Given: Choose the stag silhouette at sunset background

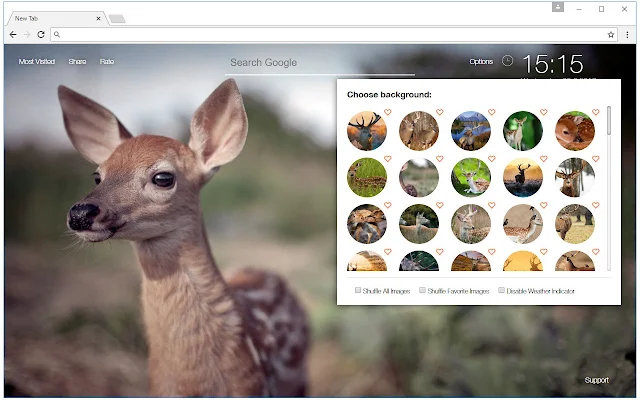Looking at the screenshot, I should (x=523, y=178).
